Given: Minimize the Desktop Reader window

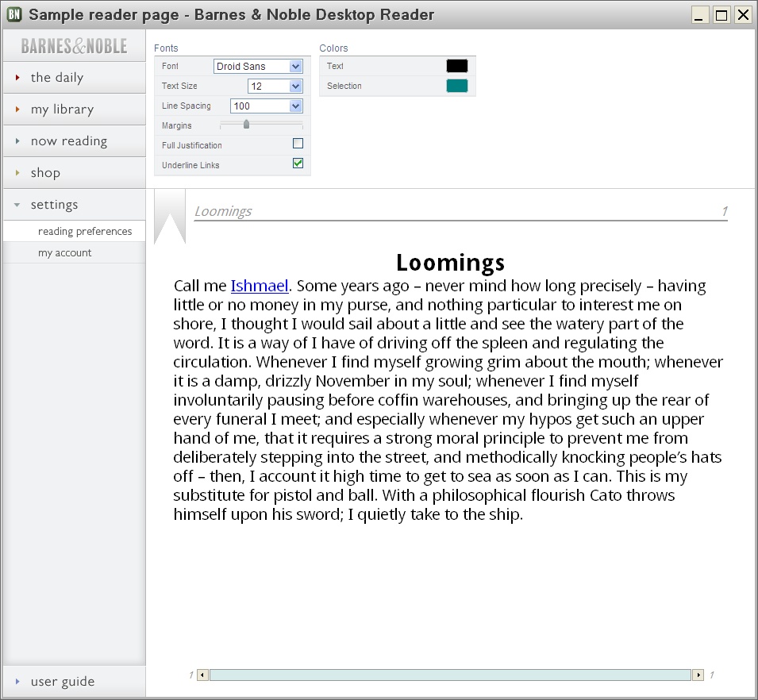Looking at the screenshot, I should pyautogui.click(x=698, y=15).
